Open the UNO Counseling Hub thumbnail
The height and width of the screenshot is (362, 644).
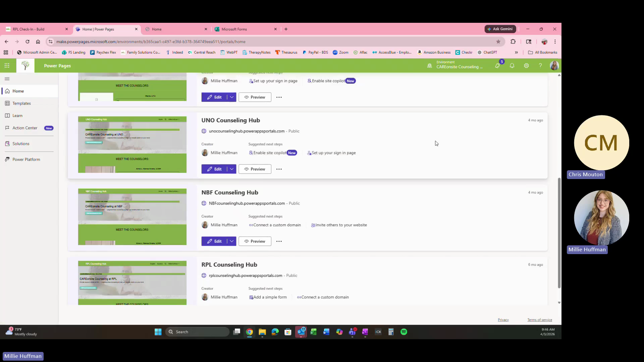pos(132,145)
